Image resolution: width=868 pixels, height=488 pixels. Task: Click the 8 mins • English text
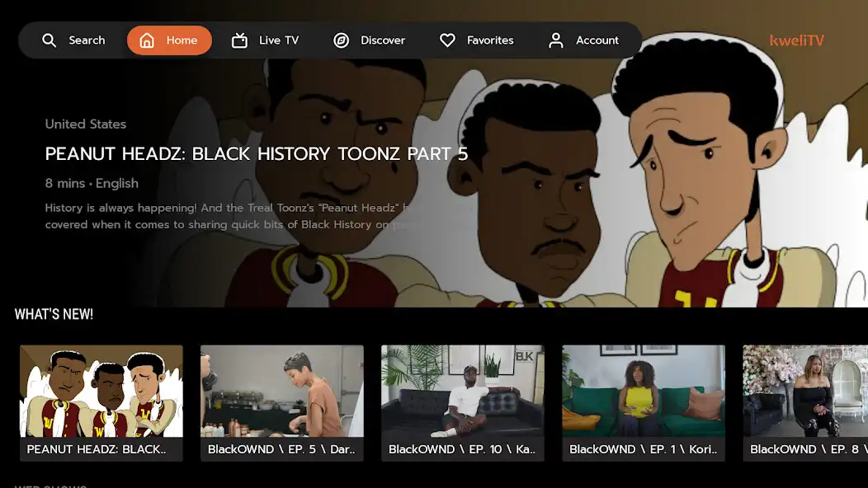[92, 183]
